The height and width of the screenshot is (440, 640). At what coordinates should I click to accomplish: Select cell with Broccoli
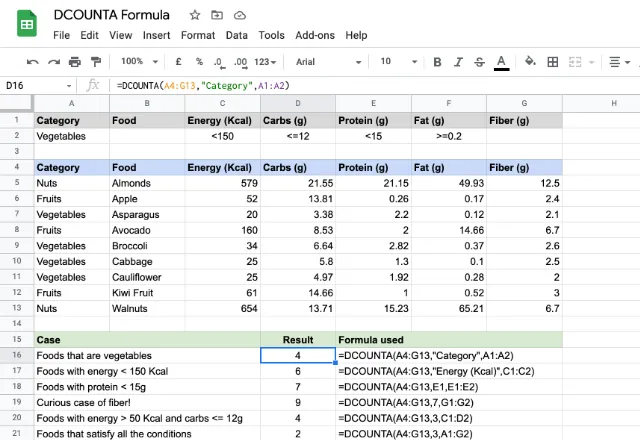tap(147, 246)
